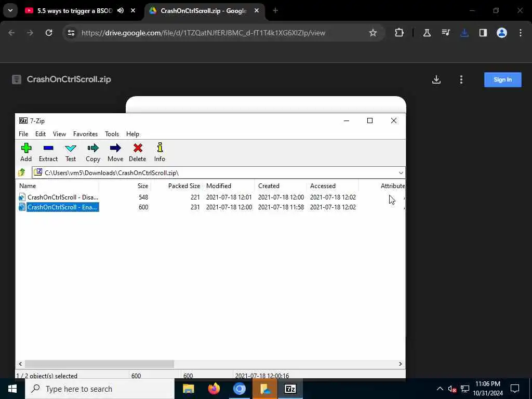Click modified date 2021-07-18 12:01
532x399 pixels.
pos(229,197)
